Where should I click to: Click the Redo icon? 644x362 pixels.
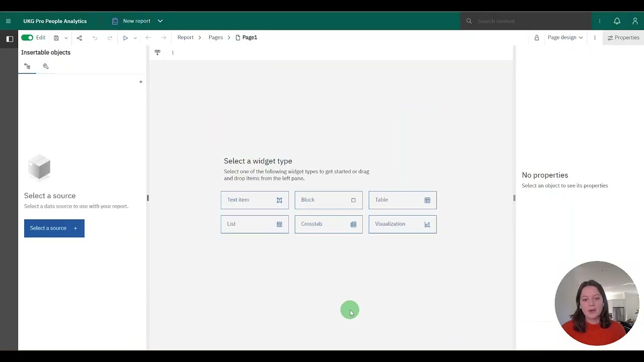tap(110, 38)
